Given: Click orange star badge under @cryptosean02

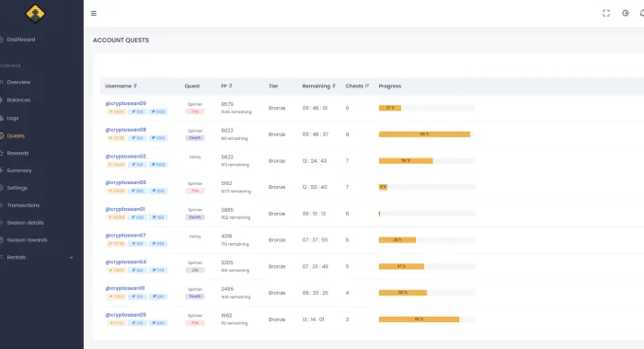Looking at the screenshot, I should [x=117, y=165].
